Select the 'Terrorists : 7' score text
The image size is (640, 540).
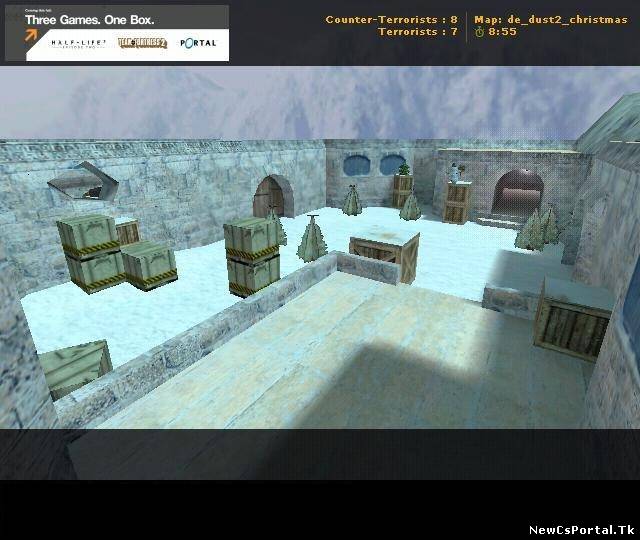418,32
